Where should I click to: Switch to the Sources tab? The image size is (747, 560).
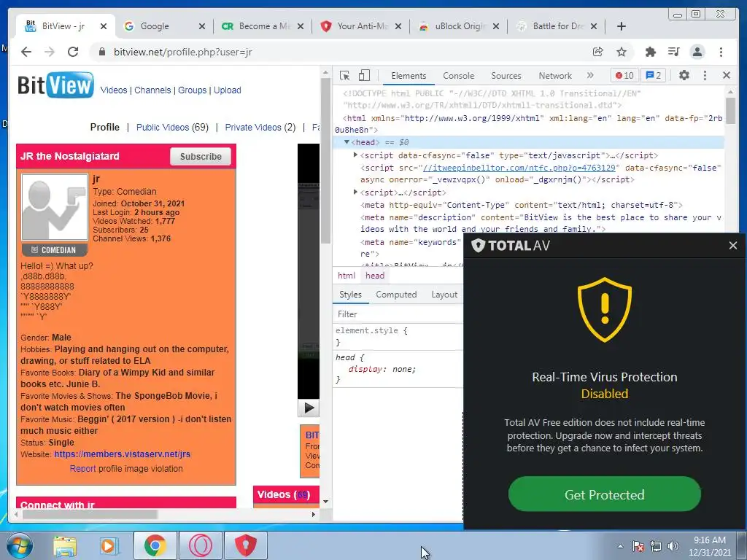click(506, 76)
